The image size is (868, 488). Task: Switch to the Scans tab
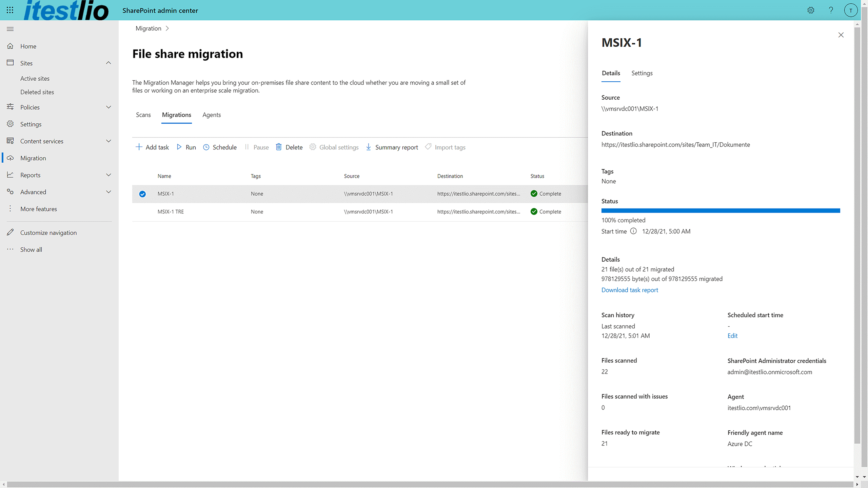point(143,115)
